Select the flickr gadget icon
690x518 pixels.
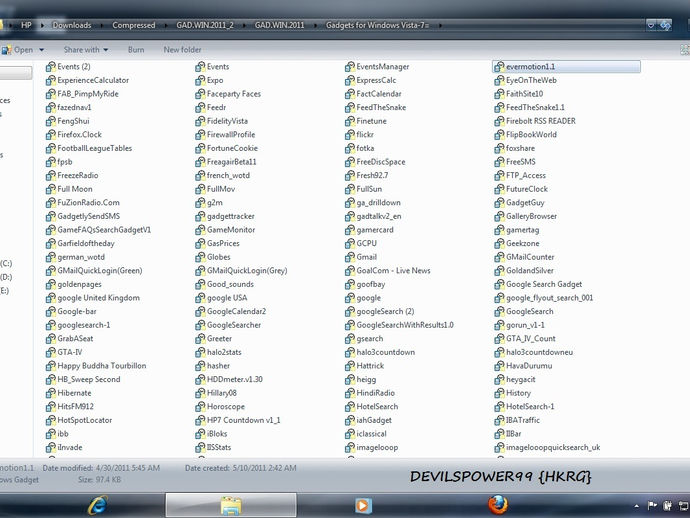pos(350,135)
